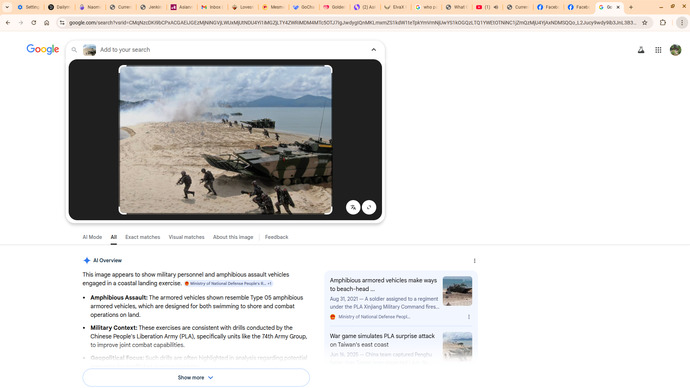The image size is (690, 388).
Task: Open 'Amphibious armored vehicles make ways' result
Action: pos(383,285)
